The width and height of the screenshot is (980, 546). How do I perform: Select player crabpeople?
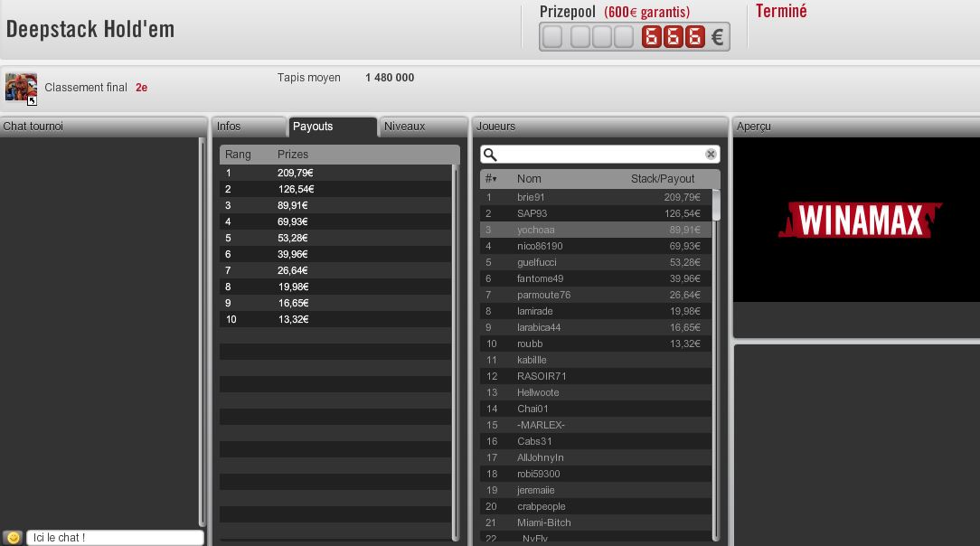point(596,506)
